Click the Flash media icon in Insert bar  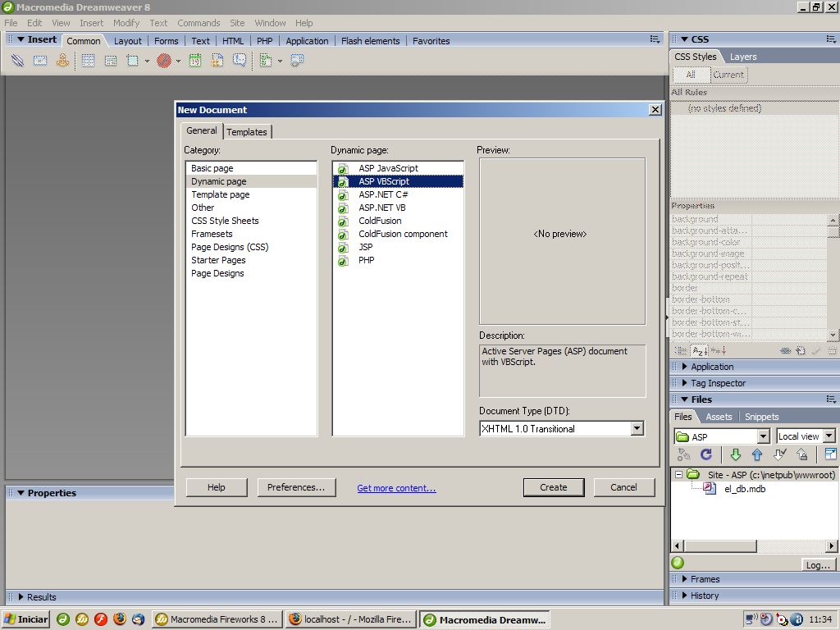click(x=164, y=61)
